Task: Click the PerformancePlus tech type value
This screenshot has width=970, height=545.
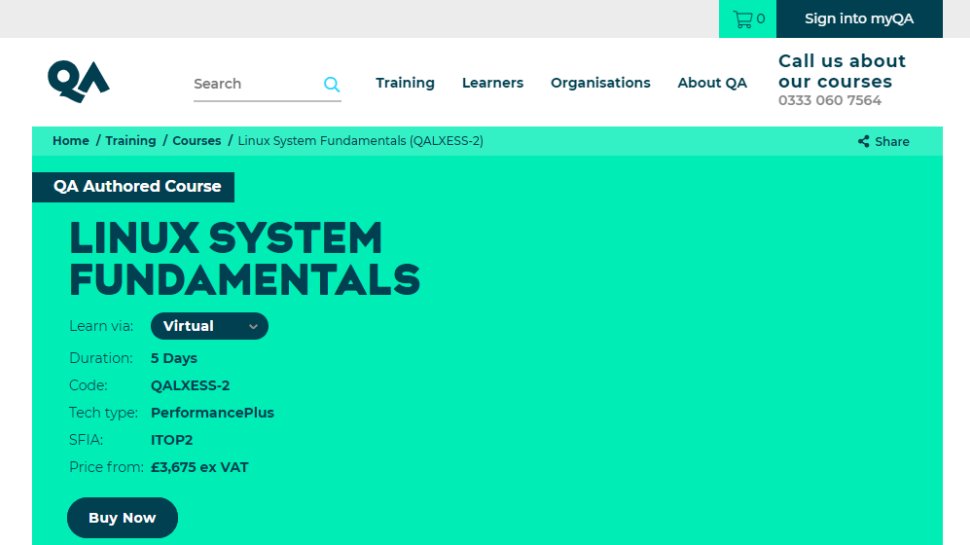Action: click(212, 413)
